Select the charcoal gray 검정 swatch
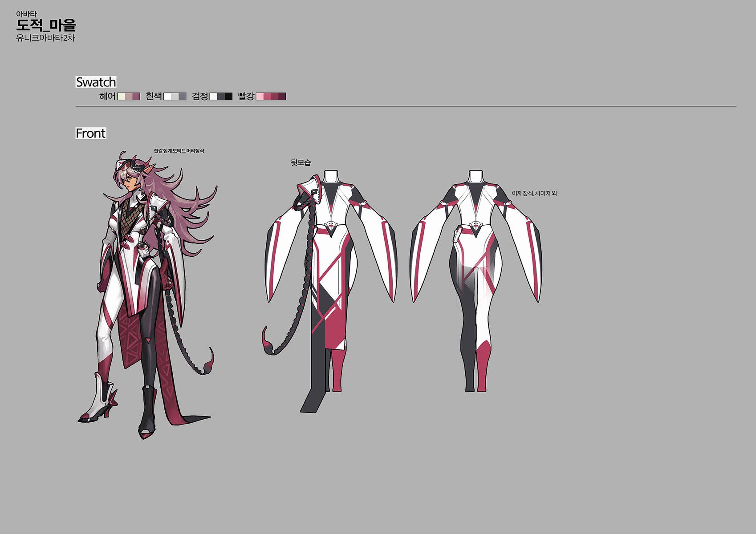The image size is (756, 534). (x=221, y=96)
